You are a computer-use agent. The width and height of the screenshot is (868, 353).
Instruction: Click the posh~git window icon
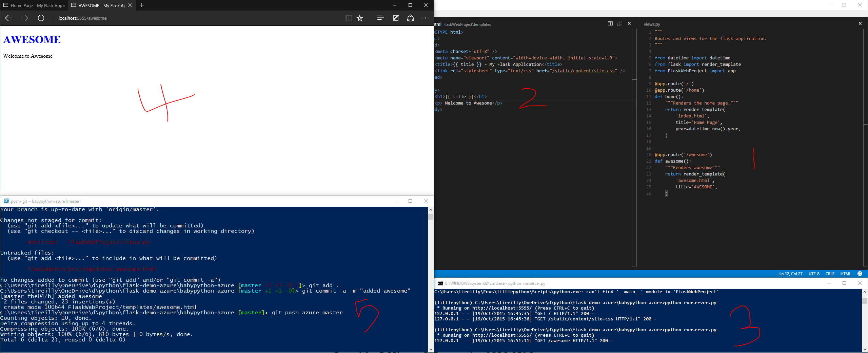(6, 201)
